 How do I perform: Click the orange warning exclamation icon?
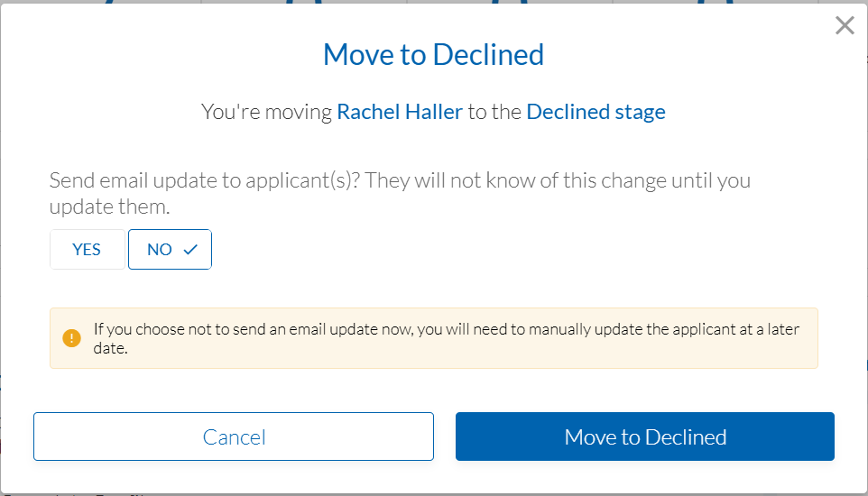(x=71, y=338)
